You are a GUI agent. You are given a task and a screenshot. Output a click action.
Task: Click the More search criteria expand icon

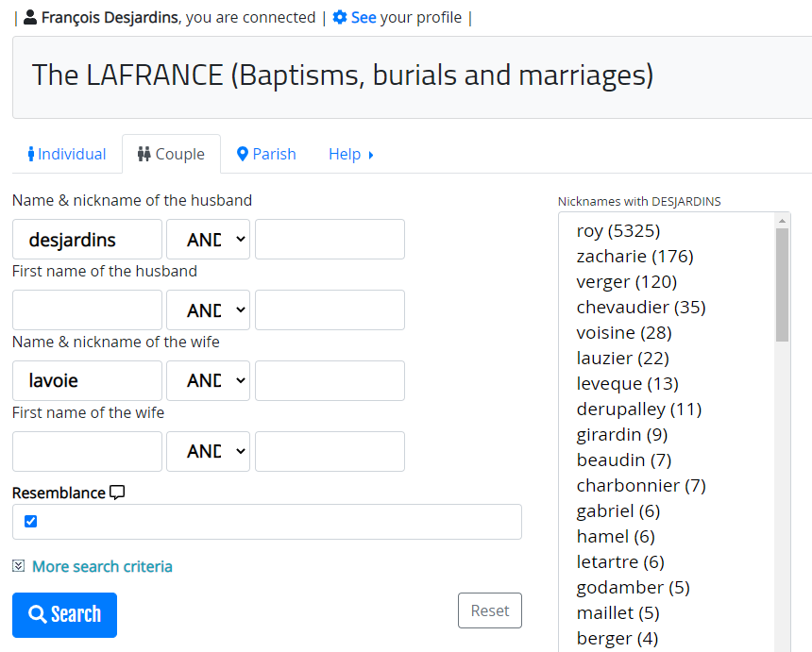point(18,566)
